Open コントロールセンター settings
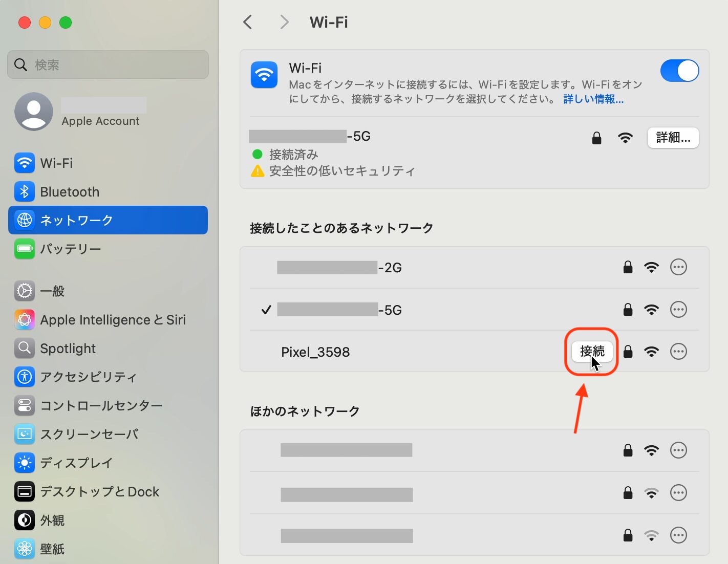 click(x=101, y=406)
